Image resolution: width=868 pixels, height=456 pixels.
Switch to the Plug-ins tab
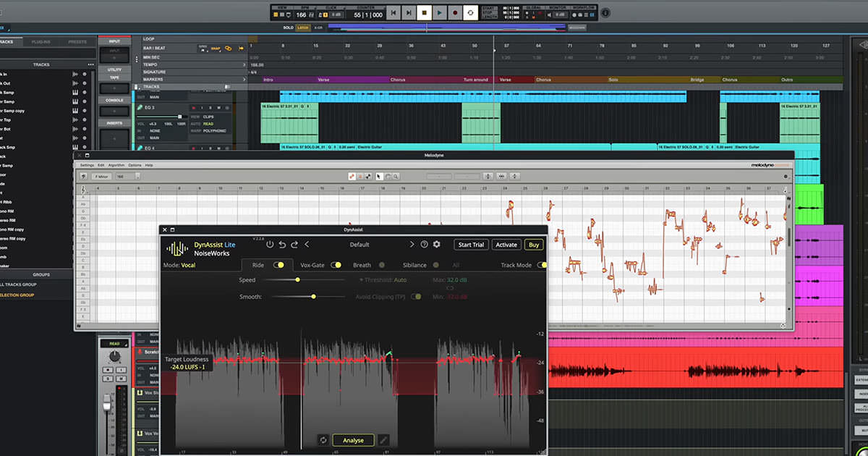40,42
